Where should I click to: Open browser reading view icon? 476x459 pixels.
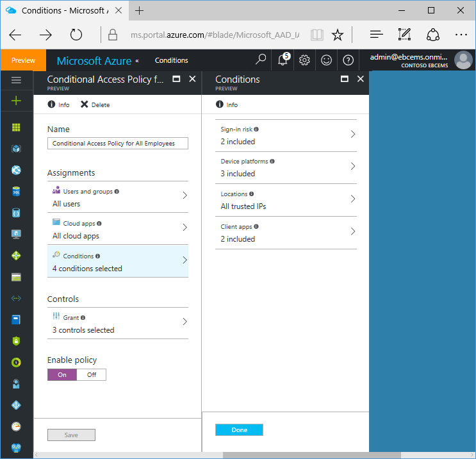[x=317, y=35]
